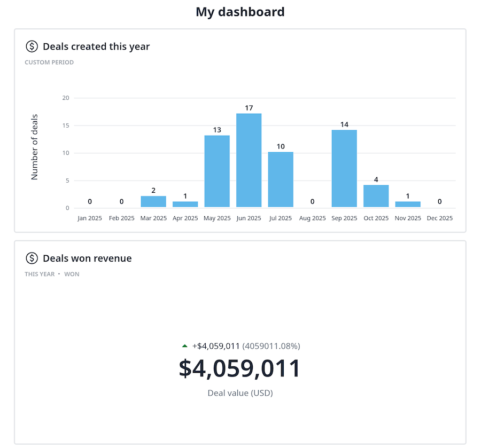Click the large $4,059,011 revenue figure
Screen dimensions: 481x448
coord(240,369)
